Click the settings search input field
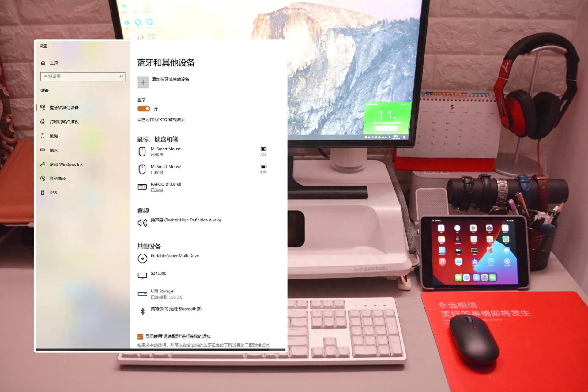 click(x=83, y=76)
